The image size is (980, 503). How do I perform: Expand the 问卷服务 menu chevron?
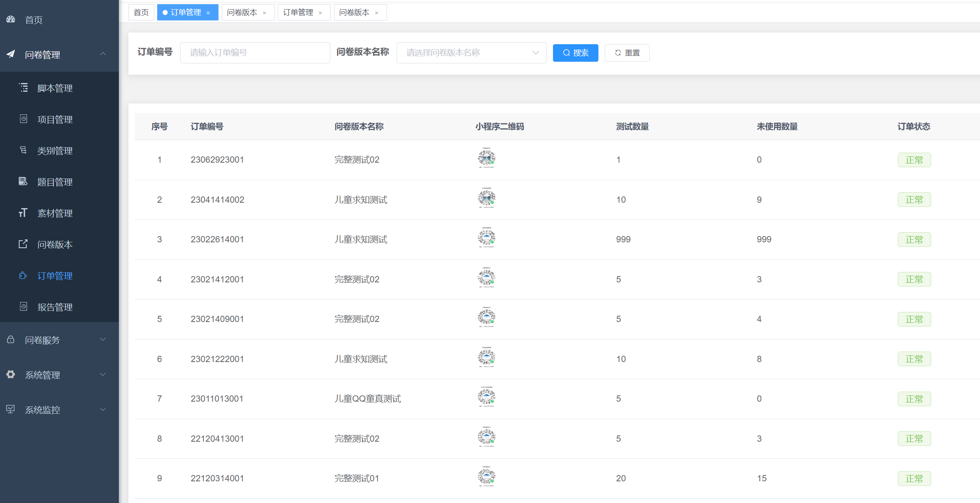tap(103, 340)
